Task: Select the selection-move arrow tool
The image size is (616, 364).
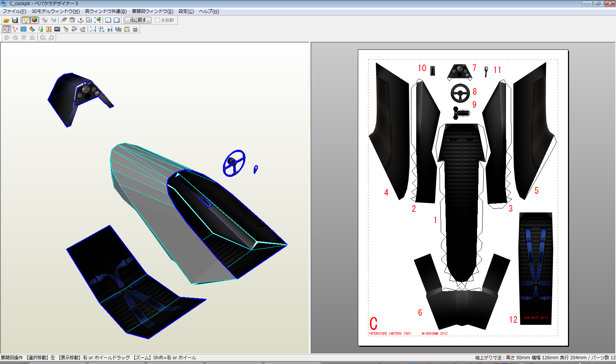Action: [7, 29]
